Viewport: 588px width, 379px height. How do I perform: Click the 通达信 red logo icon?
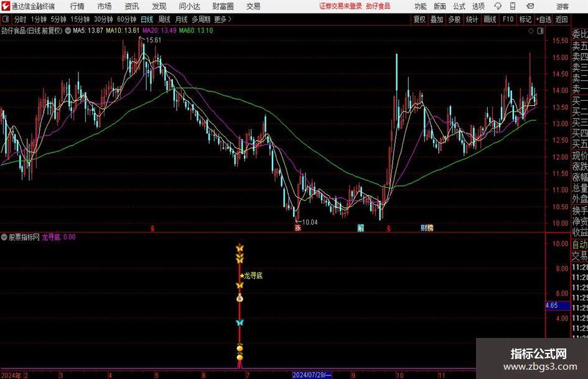point(5,6)
